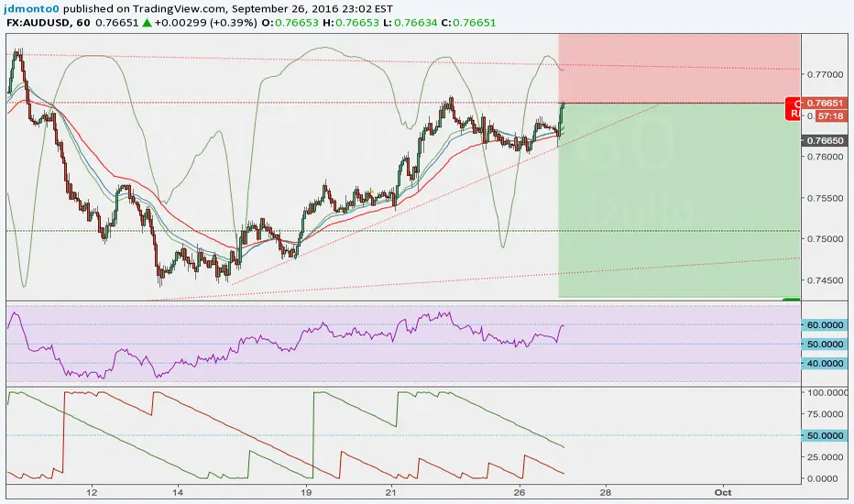This screenshot has width=854, height=504.
Task: Click the 57:18 bar countdown label
Action: 830,116
